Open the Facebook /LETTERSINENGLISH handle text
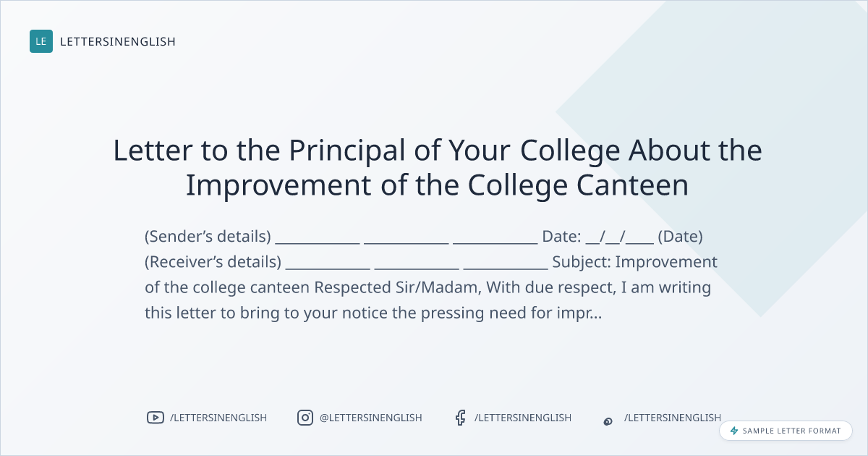 point(523,418)
